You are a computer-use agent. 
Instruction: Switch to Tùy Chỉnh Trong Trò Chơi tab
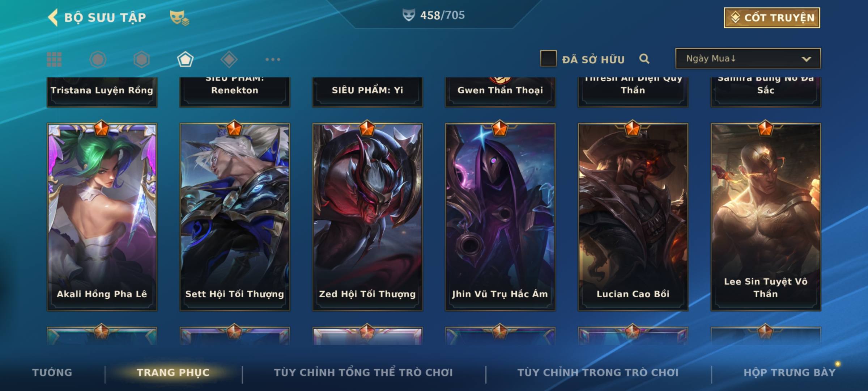click(x=598, y=372)
